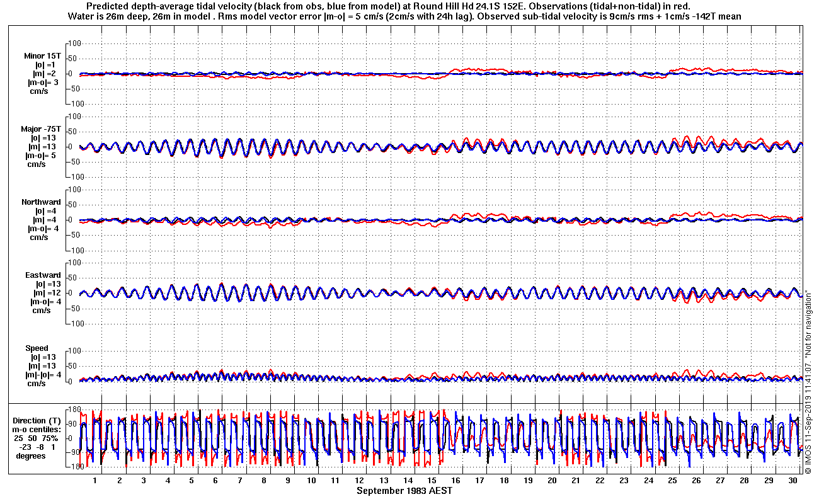The width and height of the screenshot is (819, 504).
Task: Click day 20 on the date axis
Action: [x=553, y=481]
